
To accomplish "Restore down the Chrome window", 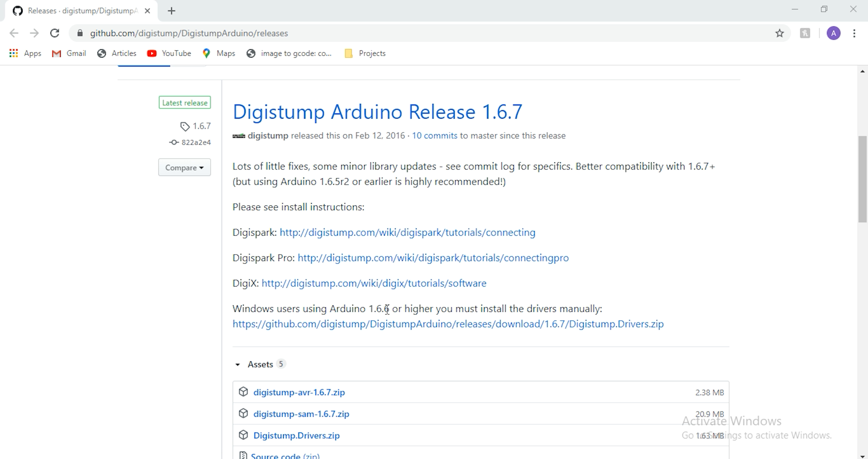I will point(824,9).
